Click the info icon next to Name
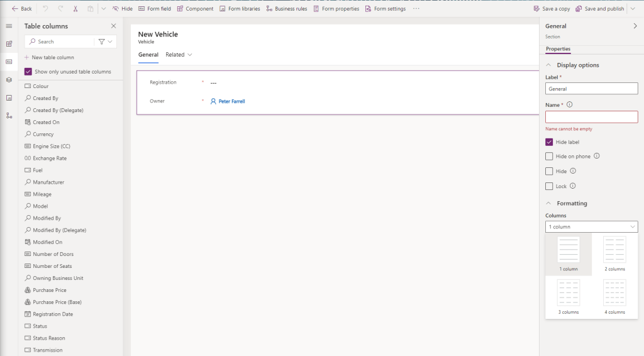This screenshot has width=644, height=356. click(569, 105)
